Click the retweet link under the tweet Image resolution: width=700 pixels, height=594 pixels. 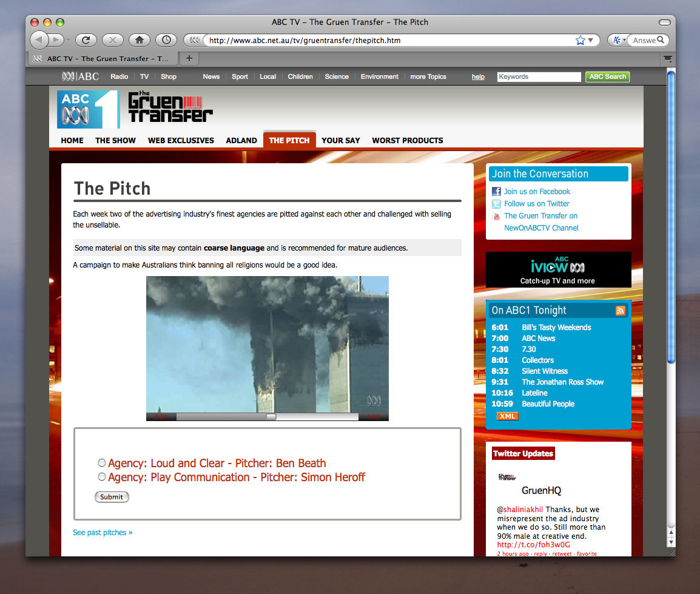tap(562, 554)
